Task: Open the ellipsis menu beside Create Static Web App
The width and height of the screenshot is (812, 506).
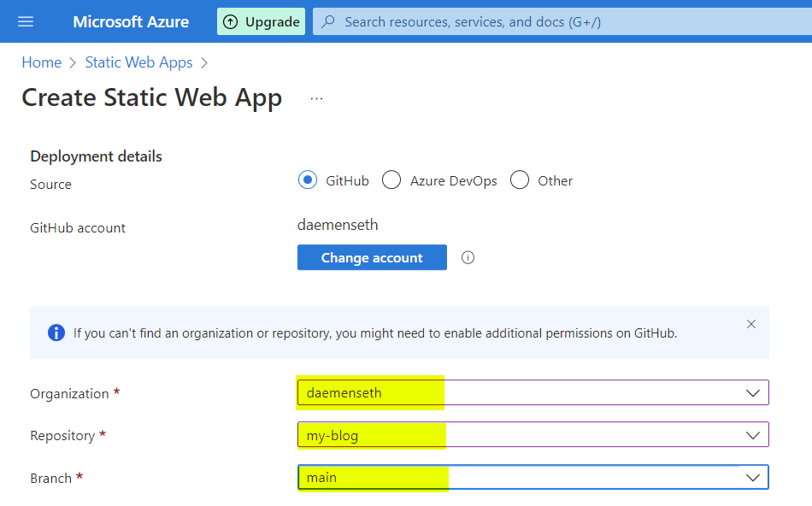Action: (x=316, y=98)
